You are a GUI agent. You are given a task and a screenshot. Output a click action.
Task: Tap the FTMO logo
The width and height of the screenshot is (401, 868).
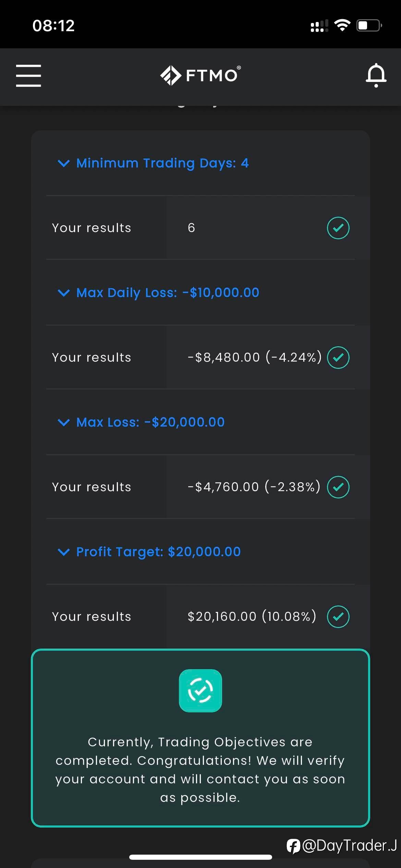pos(200,75)
